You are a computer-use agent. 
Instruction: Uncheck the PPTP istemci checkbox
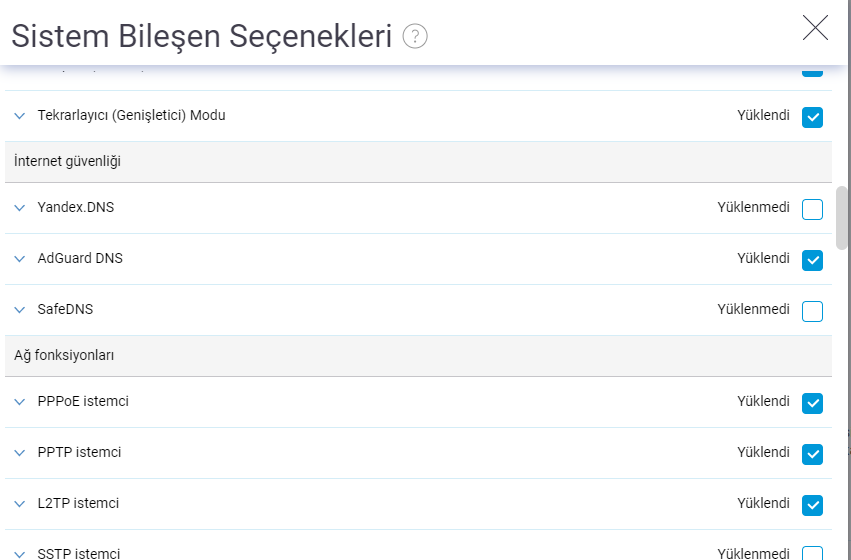(x=813, y=454)
